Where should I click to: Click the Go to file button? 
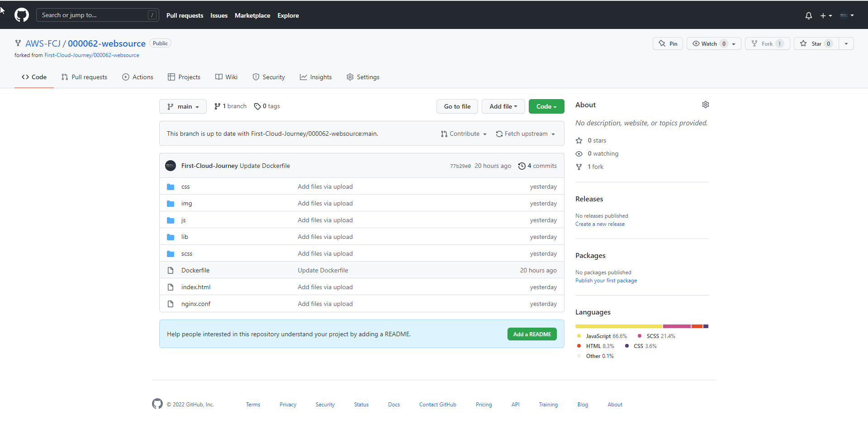(457, 106)
